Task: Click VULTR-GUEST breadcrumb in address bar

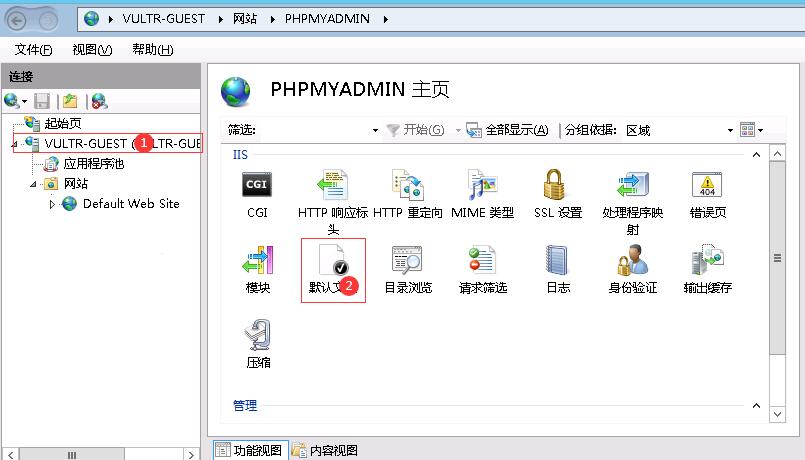Action: click(164, 19)
